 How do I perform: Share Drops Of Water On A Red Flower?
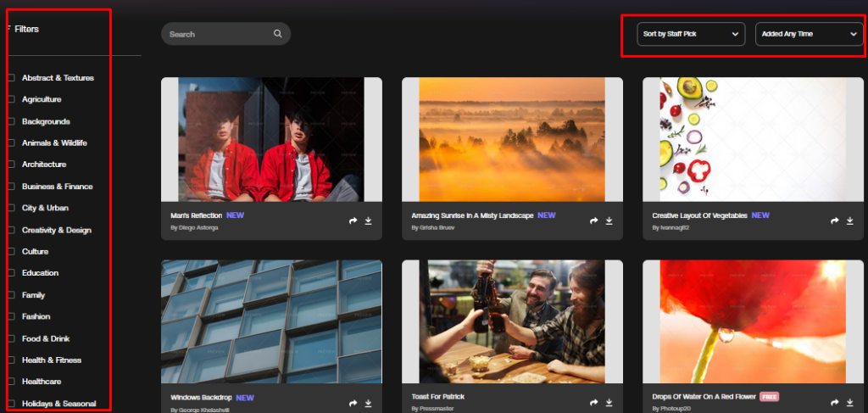[835, 403]
